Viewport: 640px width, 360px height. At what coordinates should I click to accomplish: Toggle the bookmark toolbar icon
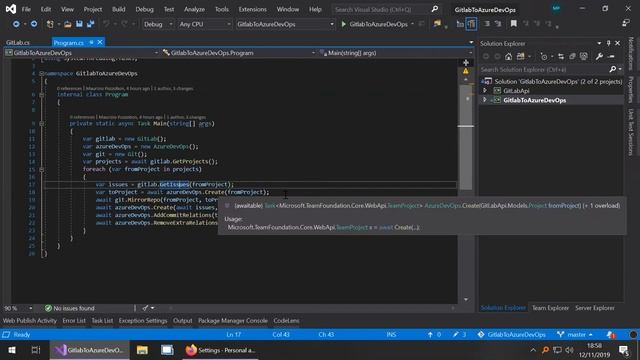513,24
